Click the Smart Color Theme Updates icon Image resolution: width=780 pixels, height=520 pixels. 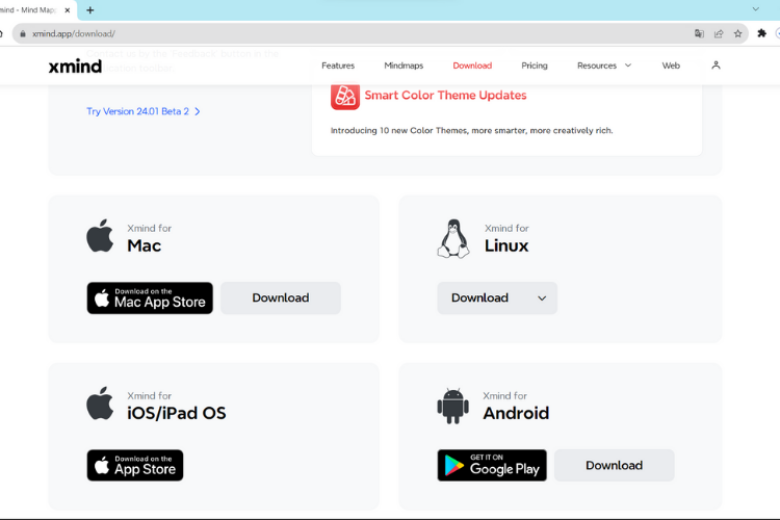point(345,96)
